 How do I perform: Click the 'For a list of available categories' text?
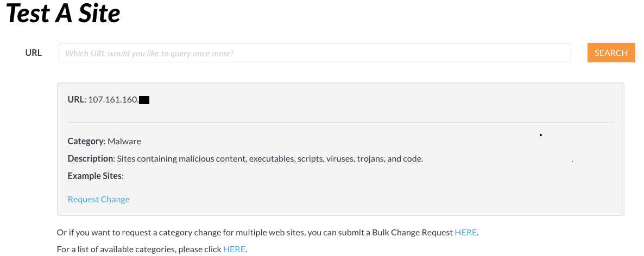coord(139,249)
